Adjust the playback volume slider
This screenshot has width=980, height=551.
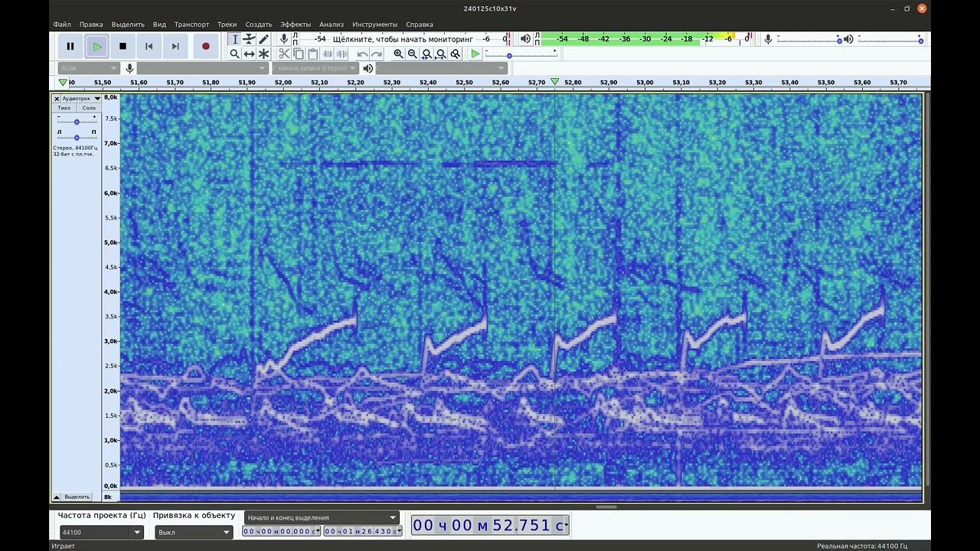click(890, 39)
